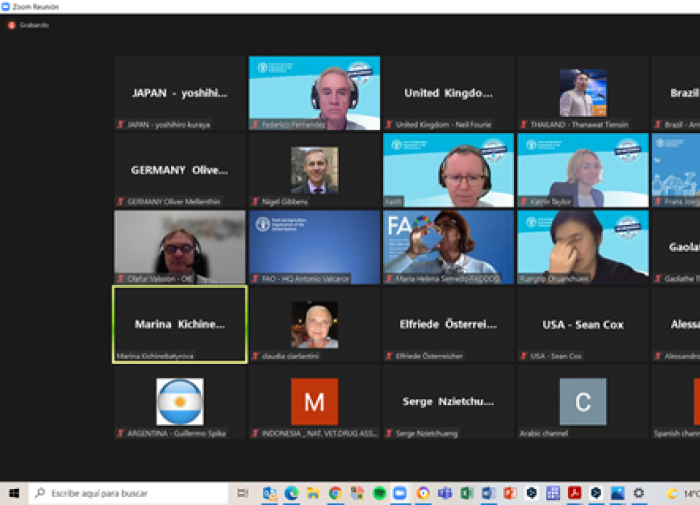The image size is (700, 505).
Task: Open Microsoft Teams from the taskbar
Action: pos(445,493)
